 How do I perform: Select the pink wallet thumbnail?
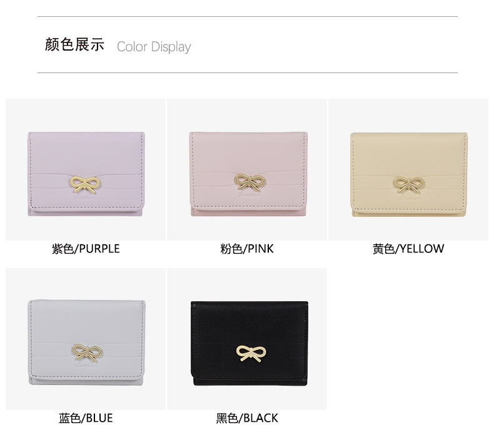click(247, 170)
